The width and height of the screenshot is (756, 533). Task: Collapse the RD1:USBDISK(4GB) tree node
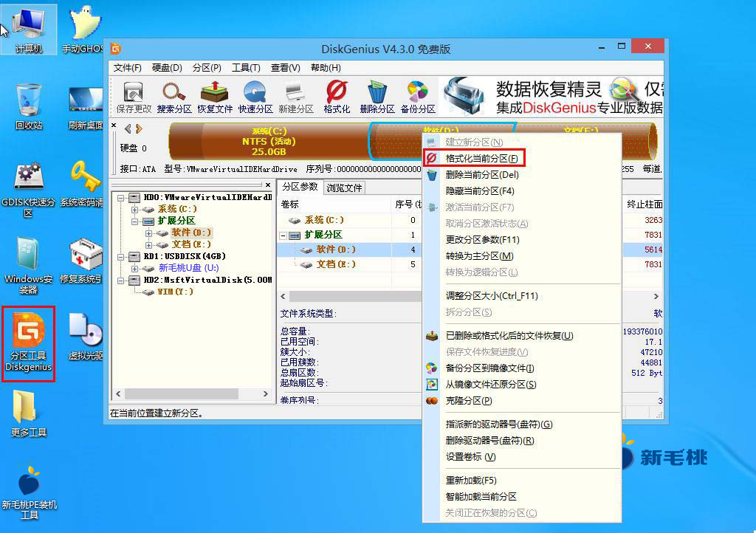[x=120, y=257]
